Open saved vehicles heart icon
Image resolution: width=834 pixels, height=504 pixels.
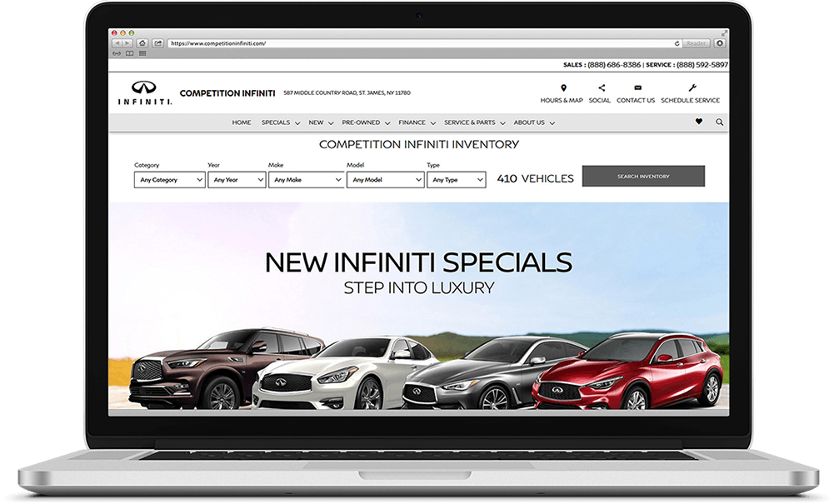[x=699, y=122]
